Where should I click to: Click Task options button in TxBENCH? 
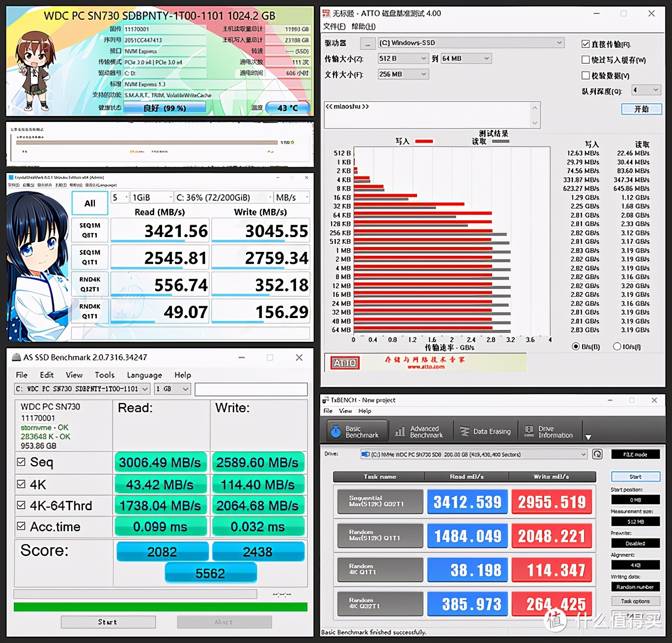pyautogui.click(x=635, y=602)
